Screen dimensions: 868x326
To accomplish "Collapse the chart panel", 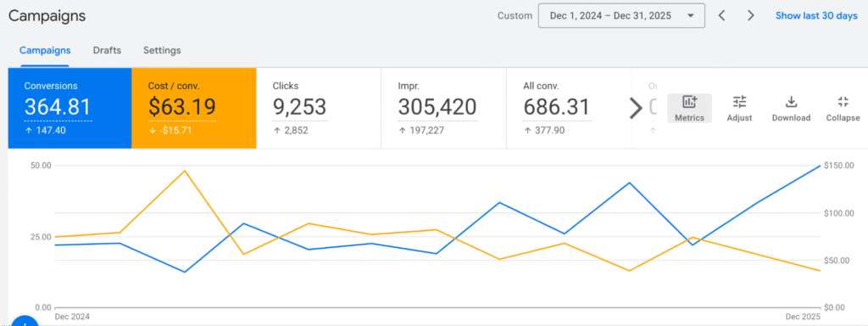I will pos(843,108).
